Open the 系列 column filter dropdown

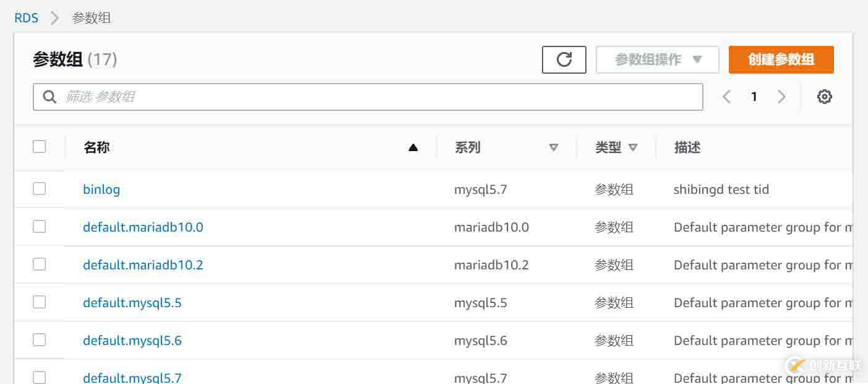554,147
